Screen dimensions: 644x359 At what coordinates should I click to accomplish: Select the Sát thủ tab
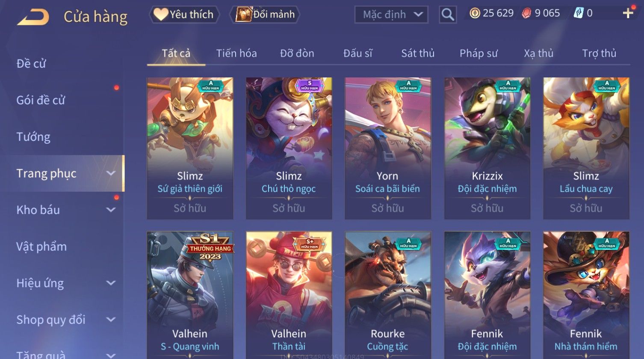point(417,53)
